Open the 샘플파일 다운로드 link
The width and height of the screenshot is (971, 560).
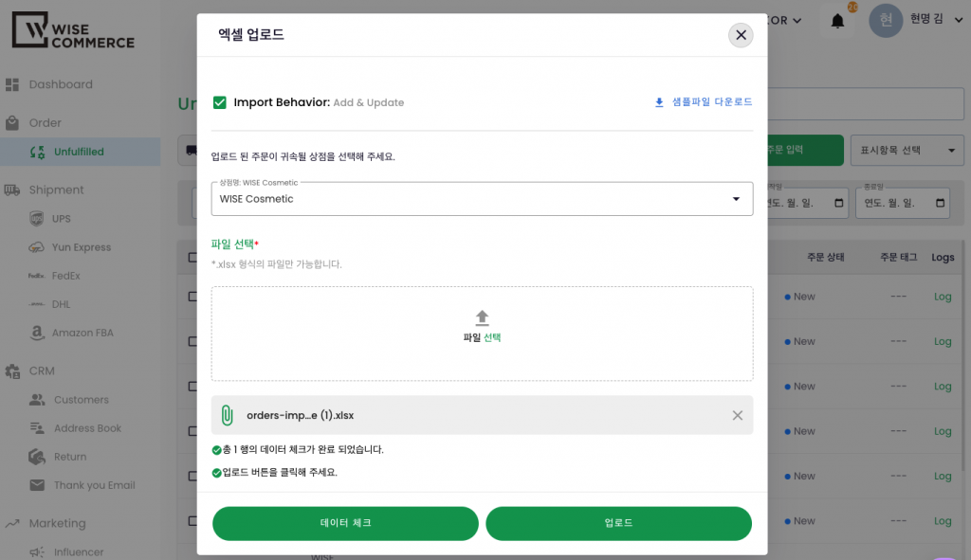point(711,102)
